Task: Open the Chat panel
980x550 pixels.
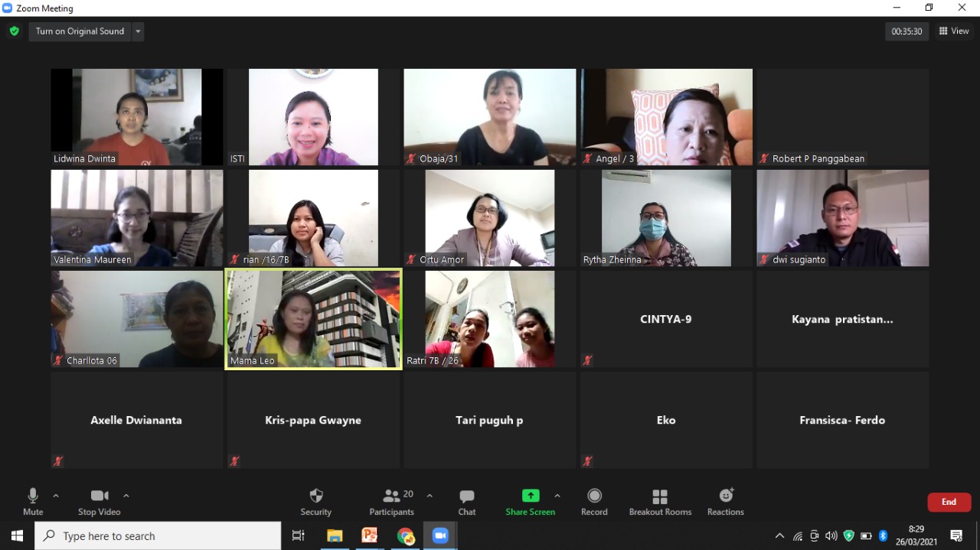Action: [467, 502]
